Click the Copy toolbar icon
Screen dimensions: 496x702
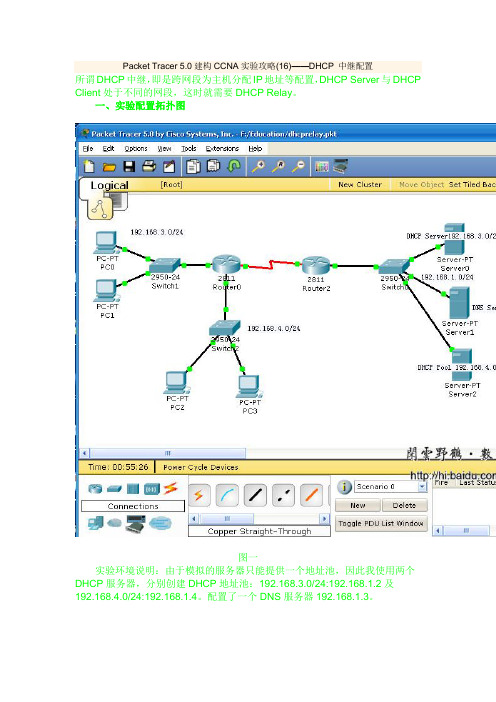pos(193,167)
